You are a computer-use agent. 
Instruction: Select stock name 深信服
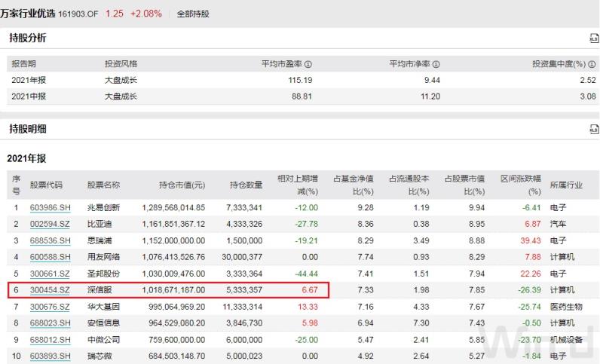[99, 290]
